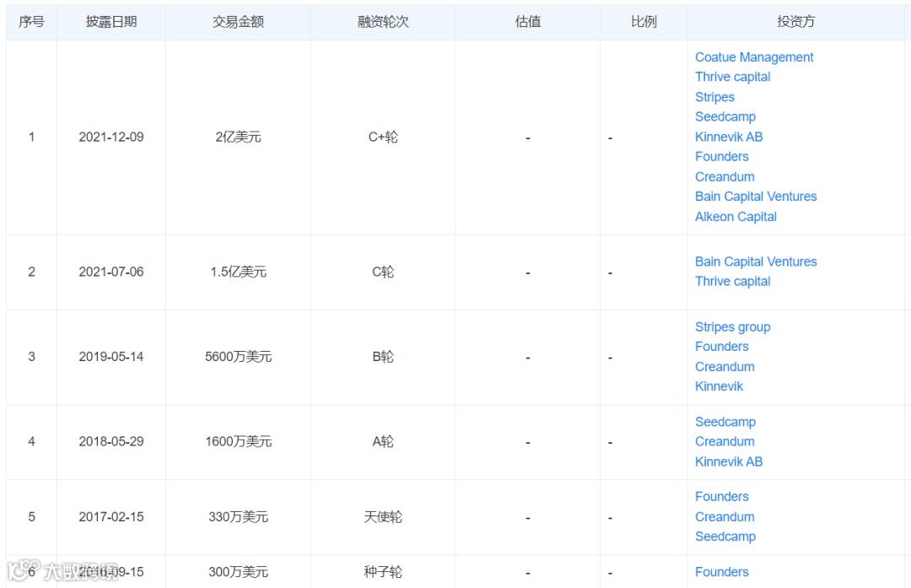Open Bain Capital Ventures in C+ round row
Viewport: 911px width, 588px height.
point(755,197)
